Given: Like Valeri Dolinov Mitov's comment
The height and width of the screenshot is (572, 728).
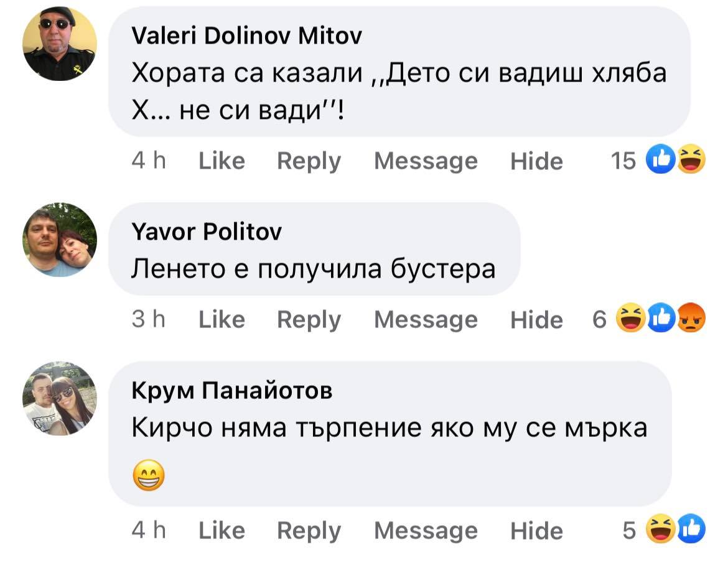Looking at the screenshot, I should click(x=222, y=161).
